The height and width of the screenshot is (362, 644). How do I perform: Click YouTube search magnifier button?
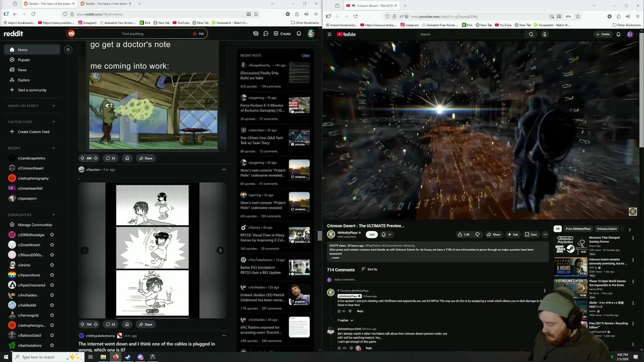(x=531, y=34)
